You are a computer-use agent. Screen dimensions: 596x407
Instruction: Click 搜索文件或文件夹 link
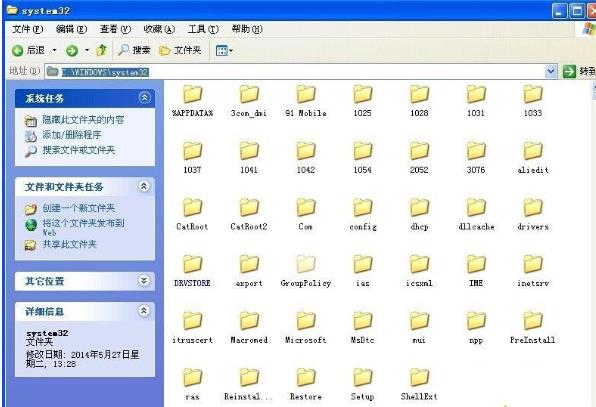click(79, 150)
